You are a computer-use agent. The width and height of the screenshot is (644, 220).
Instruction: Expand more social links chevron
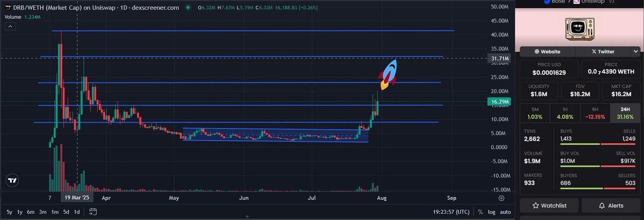pyautogui.click(x=636, y=52)
